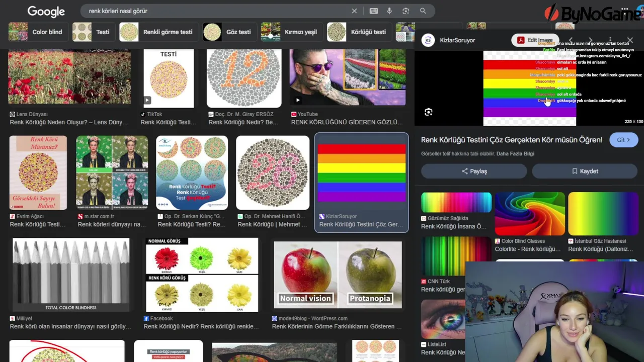Open the 'Renk Körlüğü Nedir? Be...' caption
Screen dimensions: 644x362
pyautogui.click(x=243, y=122)
